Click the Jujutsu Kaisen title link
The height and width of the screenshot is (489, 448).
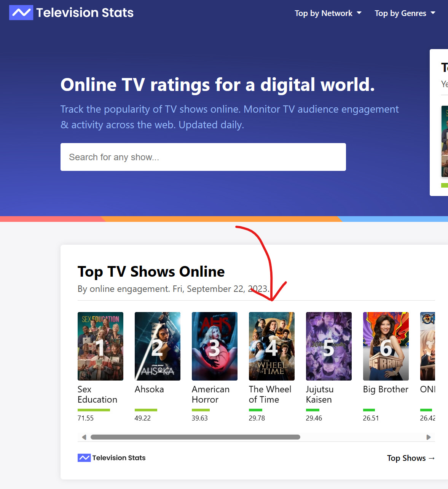[320, 394]
